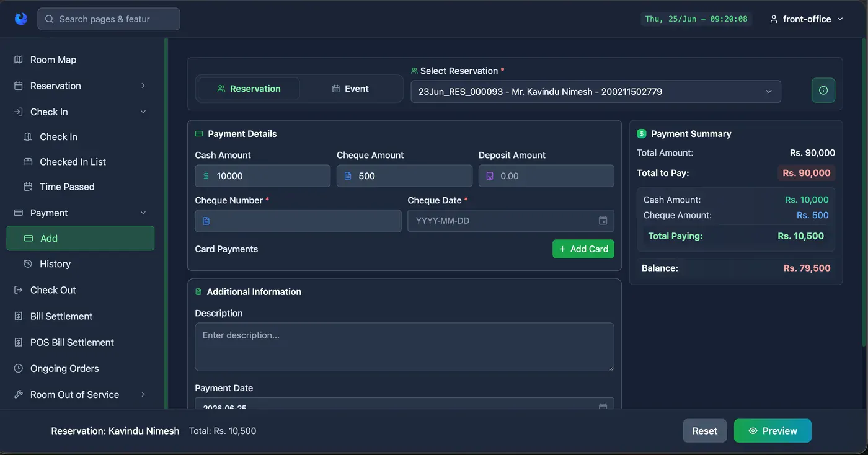Click the Card Payments label
The image size is (868, 455).
tap(226, 249)
